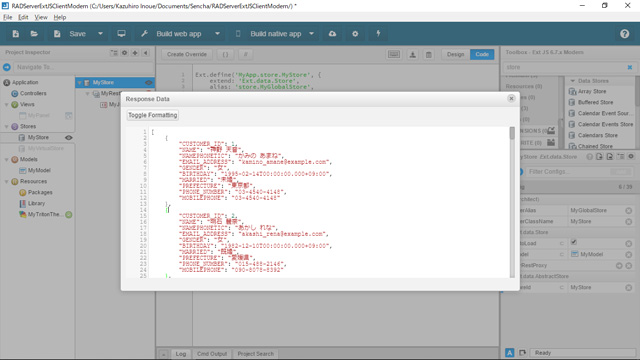Clear the MyGlobalStore alias config value

(629, 211)
